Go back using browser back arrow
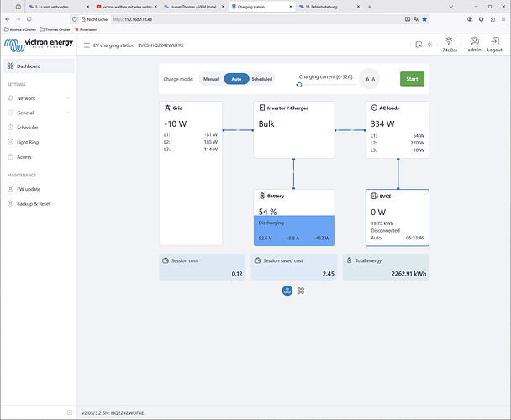The width and height of the screenshot is (511, 420). click(8, 19)
